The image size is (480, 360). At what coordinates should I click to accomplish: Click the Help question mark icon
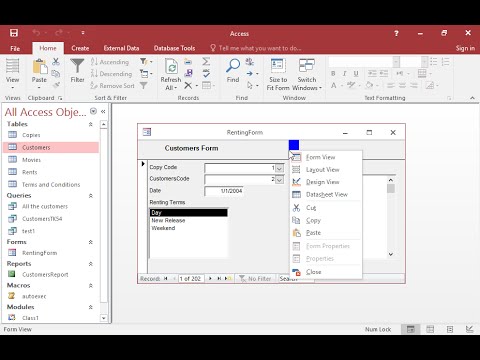[x=396, y=33]
